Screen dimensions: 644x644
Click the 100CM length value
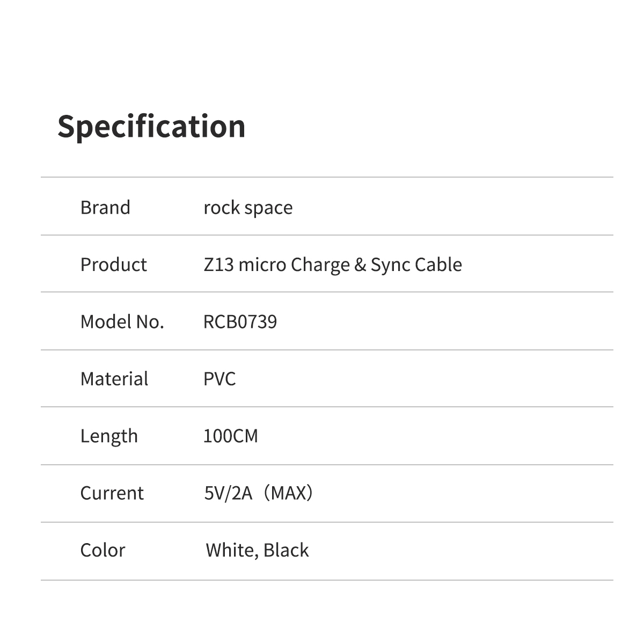(x=230, y=436)
